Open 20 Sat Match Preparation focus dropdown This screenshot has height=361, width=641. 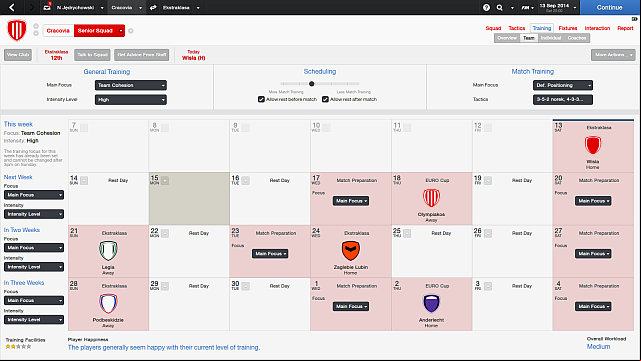(593, 201)
